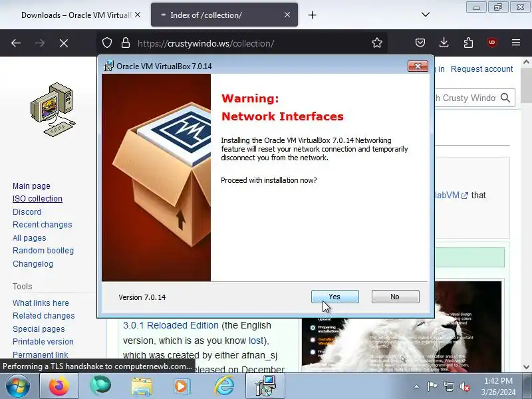Open the 3.0.1 Reloaded Edition link
The height and width of the screenshot is (399, 532).
(171, 325)
